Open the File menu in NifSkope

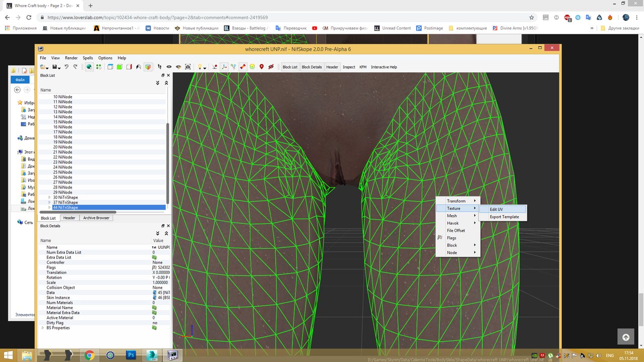pyautogui.click(x=43, y=58)
